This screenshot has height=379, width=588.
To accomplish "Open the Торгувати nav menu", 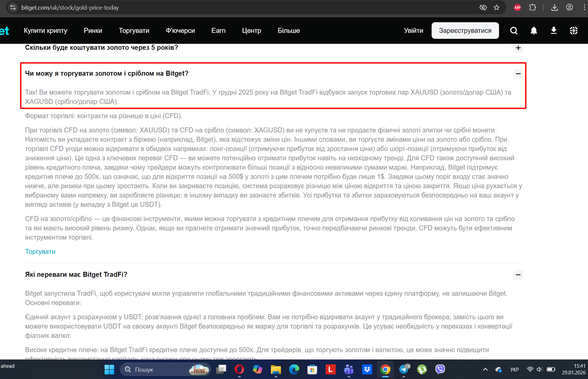I will [x=134, y=31].
